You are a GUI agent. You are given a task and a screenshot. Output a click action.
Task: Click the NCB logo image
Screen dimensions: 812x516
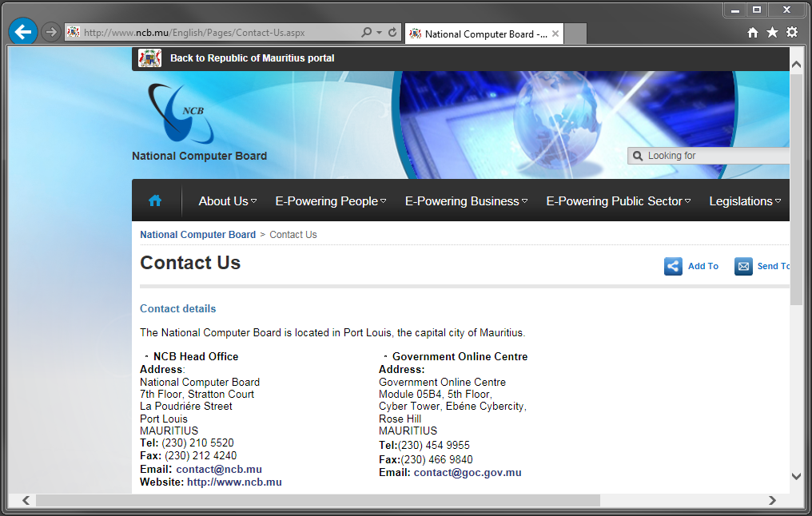(x=181, y=114)
